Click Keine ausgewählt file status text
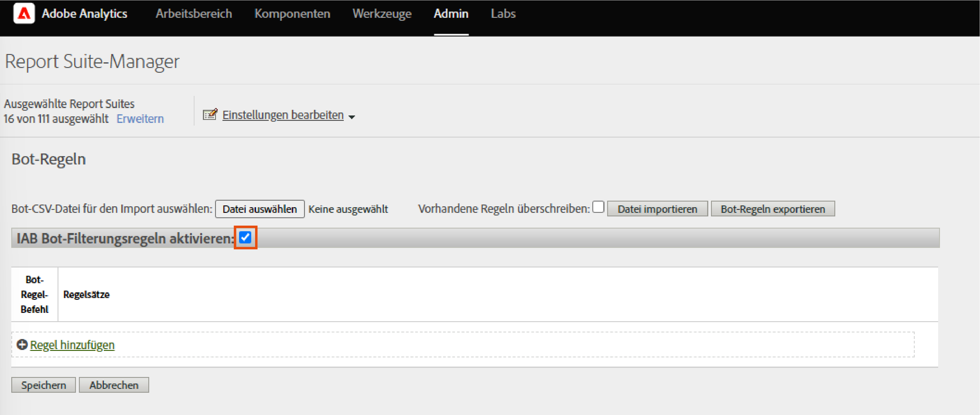This screenshot has width=980, height=415. pyautogui.click(x=348, y=209)
